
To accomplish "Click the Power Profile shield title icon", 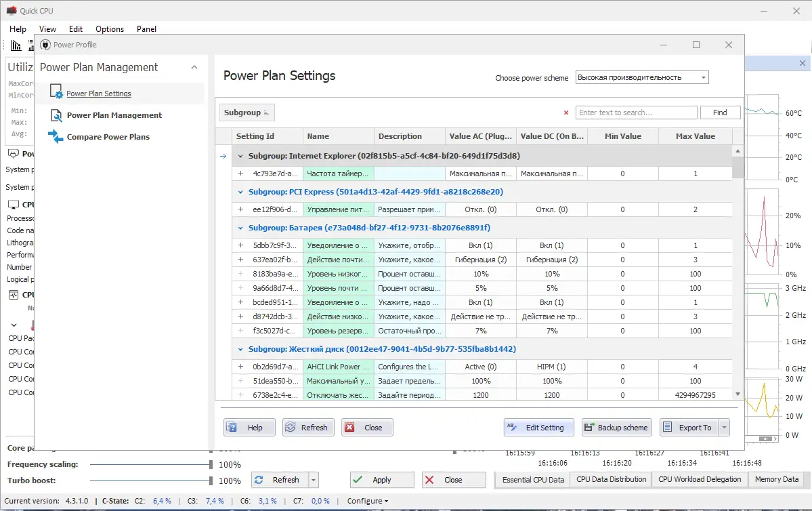I will (45, 45).
